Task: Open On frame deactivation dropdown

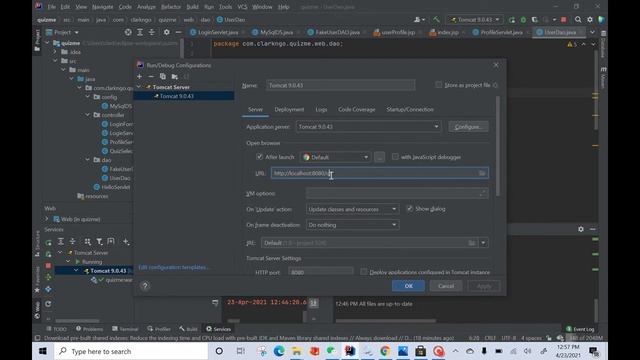Action: pyautogui.click(x=352, y=225)
